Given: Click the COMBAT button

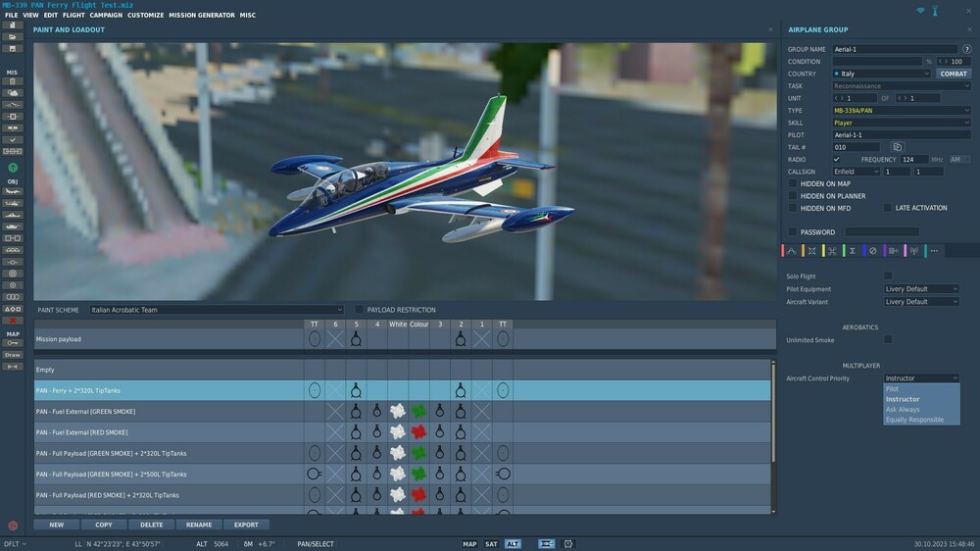Looking at the screenshot, I should (x=954, y=74).
